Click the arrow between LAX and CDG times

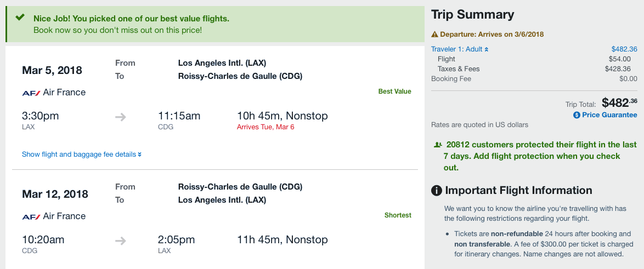coord(121,117)
